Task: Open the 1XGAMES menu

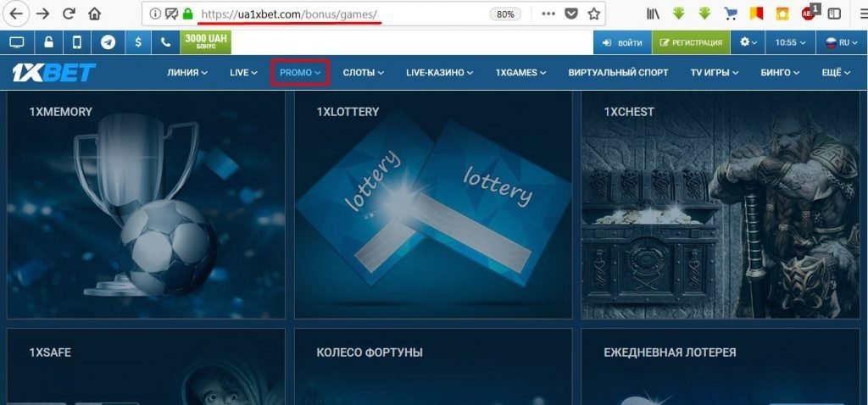Action: coord(521,73)
